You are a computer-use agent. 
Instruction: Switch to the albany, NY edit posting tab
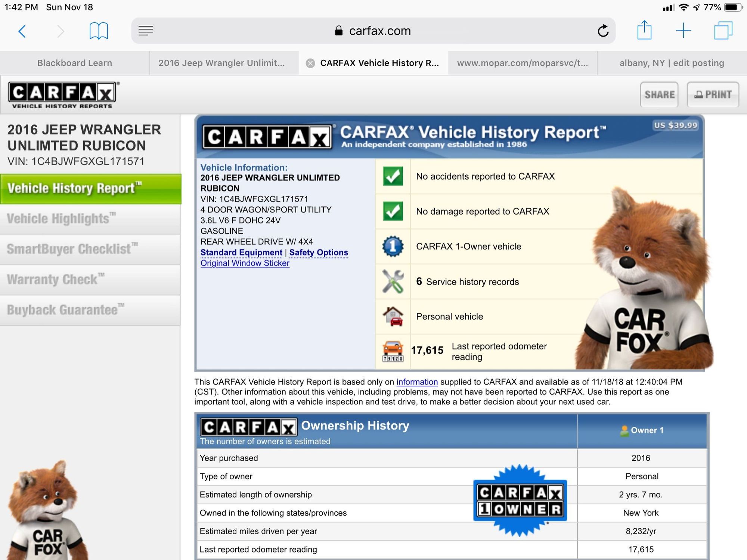point(672,63)
